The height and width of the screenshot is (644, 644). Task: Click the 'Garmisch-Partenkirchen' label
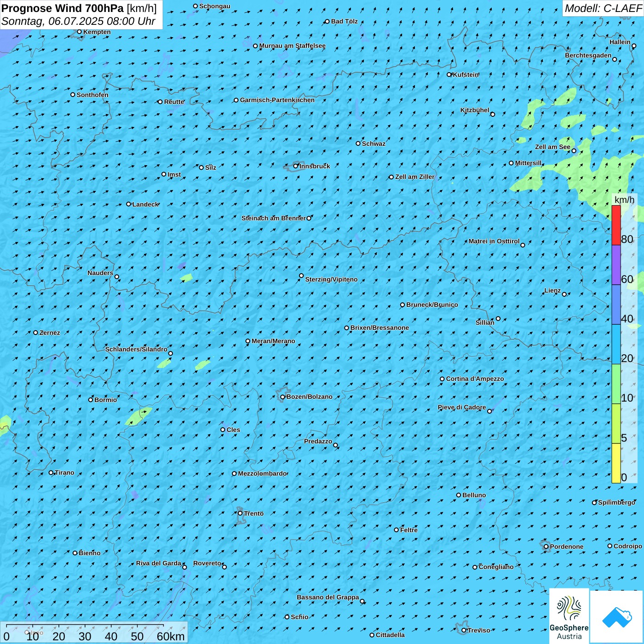pyautogui.click(x=277, y=100)
